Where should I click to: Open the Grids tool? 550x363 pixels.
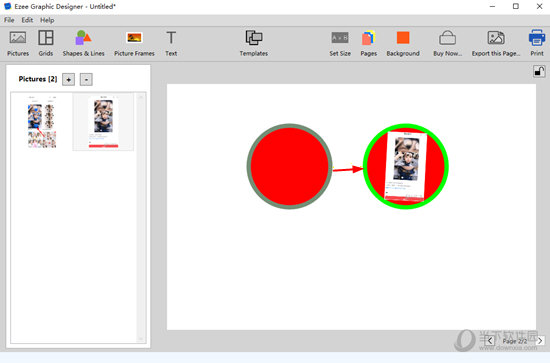[x=46, y=43]
